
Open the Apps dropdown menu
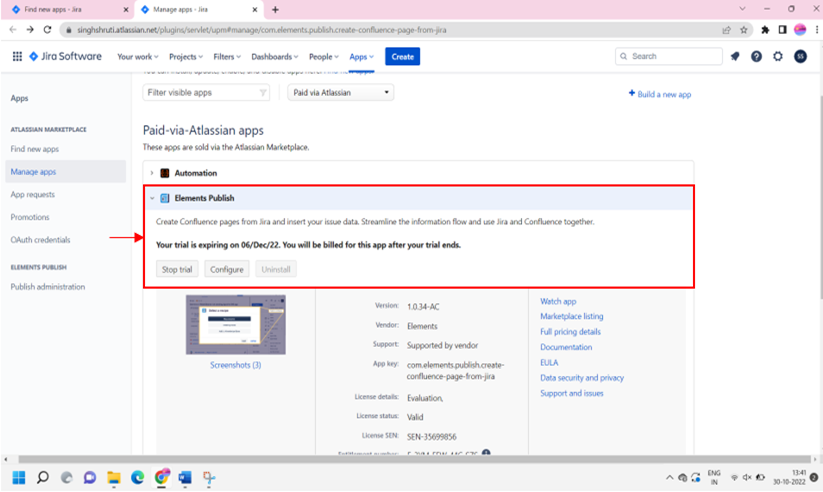pos(362,57)
